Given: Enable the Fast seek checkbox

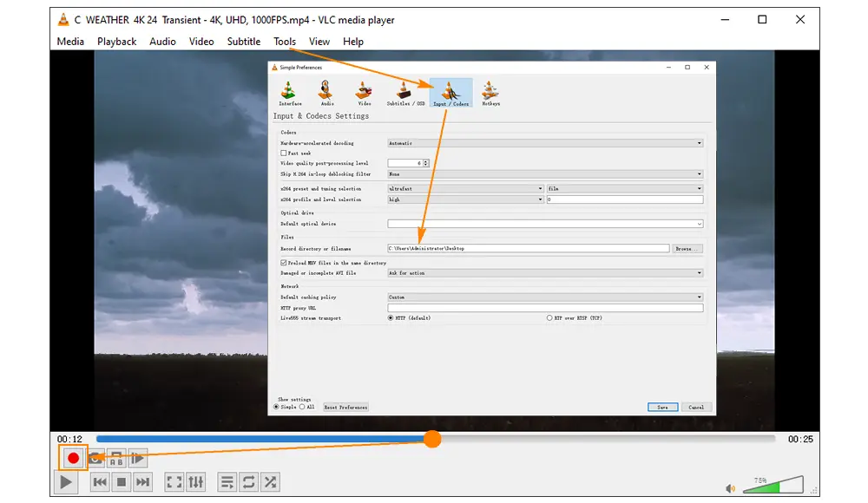Looking at the screenshot, I should pos(284,154).
